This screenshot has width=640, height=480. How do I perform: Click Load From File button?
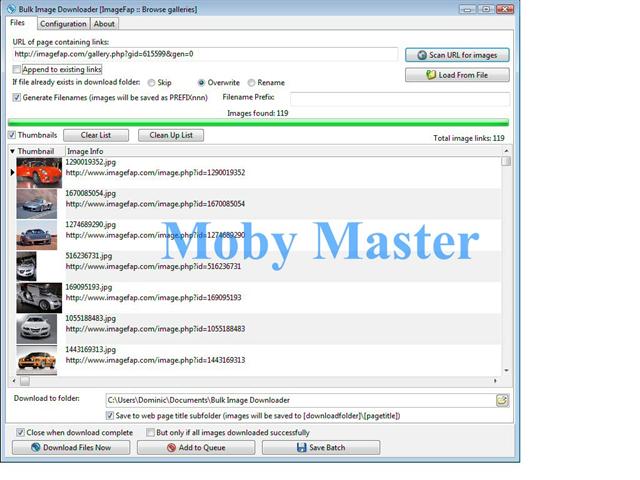coord(457,75)
